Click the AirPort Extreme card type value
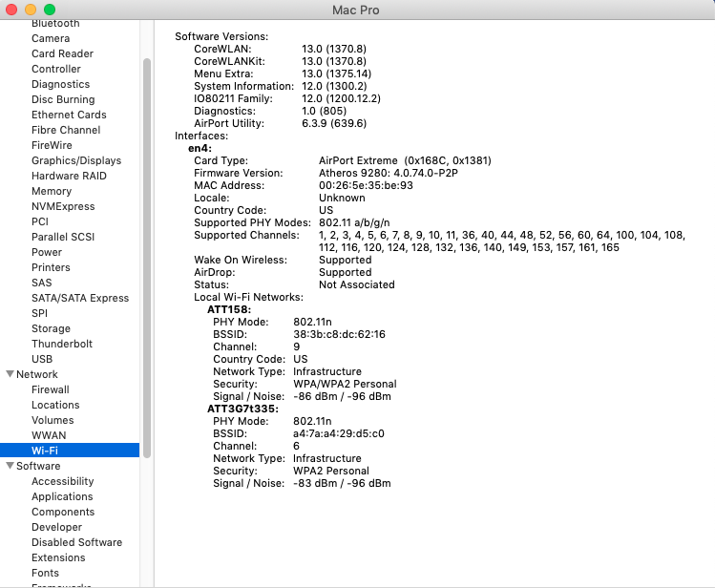 tap(405, 160)
